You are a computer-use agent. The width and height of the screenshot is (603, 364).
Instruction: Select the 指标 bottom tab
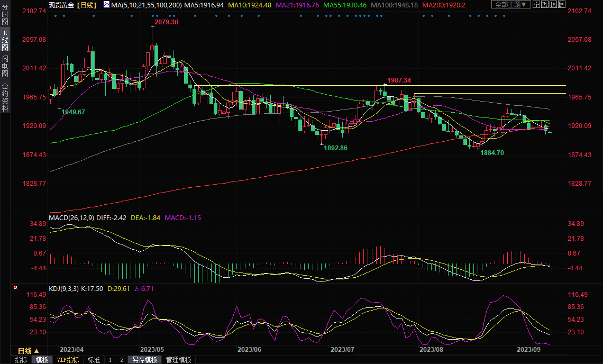click(21, 360)
